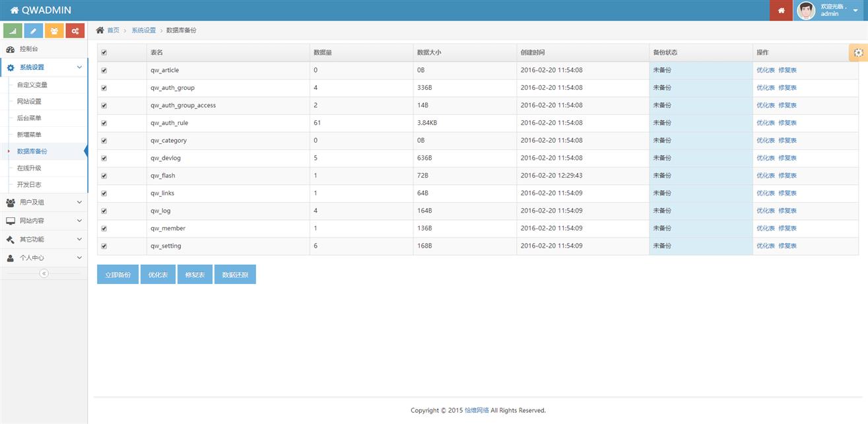Click the admin avatar picture

[x=806, y=11]
